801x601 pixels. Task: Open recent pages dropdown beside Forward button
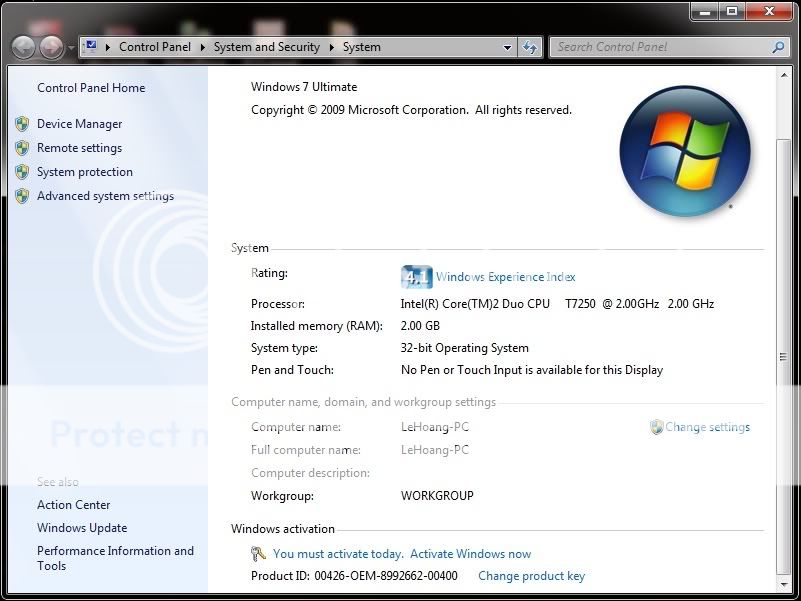click(71, 48)
